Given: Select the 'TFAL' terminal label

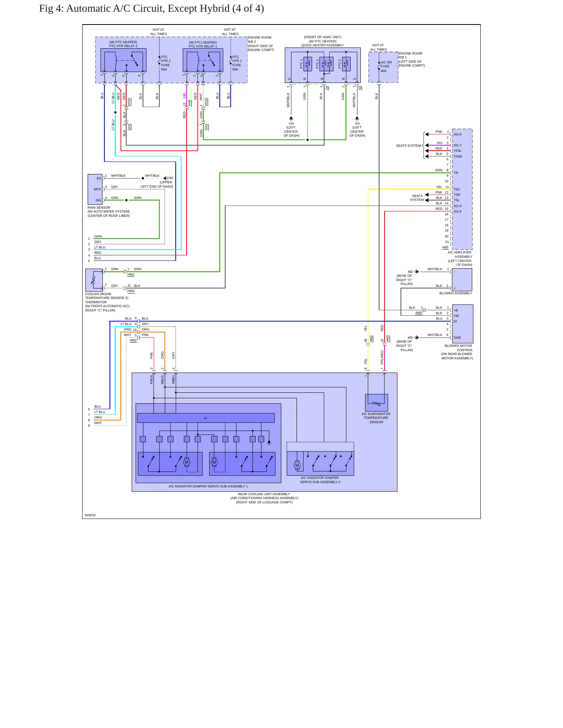Looking at the screenshot, I should pyautogui.click(x=457, y=151).
